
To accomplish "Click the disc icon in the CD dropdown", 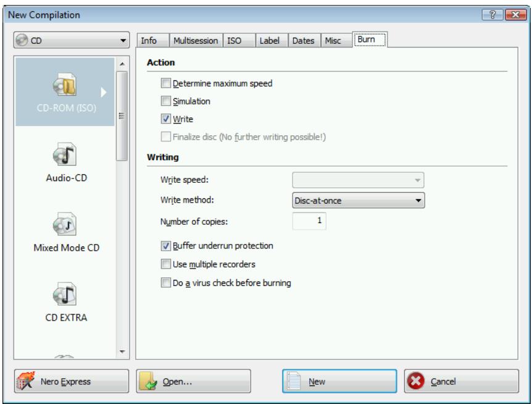I will 22,40.
